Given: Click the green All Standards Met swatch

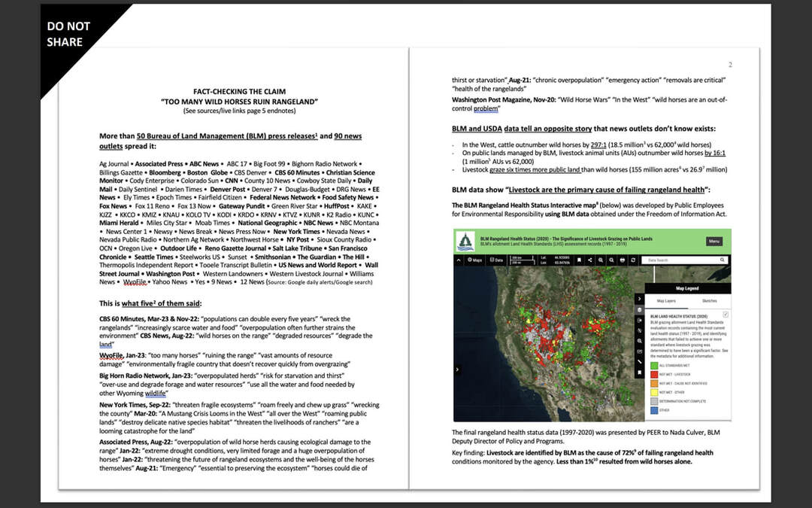Looking at the screenshot, I should 653,364.
